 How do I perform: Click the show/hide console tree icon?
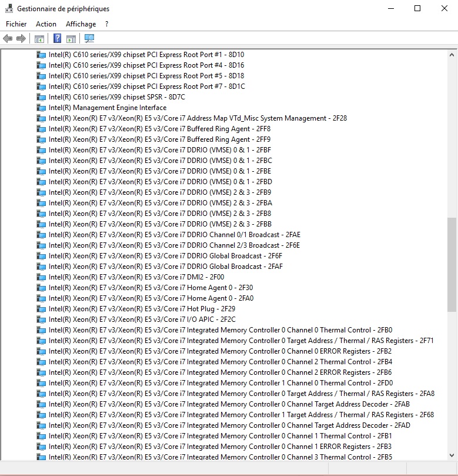[x=39, y=39]
